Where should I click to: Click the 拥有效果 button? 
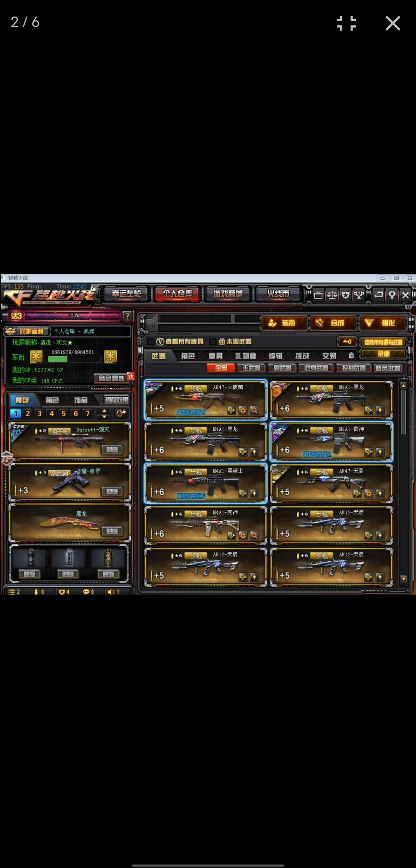tap(116, 400)
